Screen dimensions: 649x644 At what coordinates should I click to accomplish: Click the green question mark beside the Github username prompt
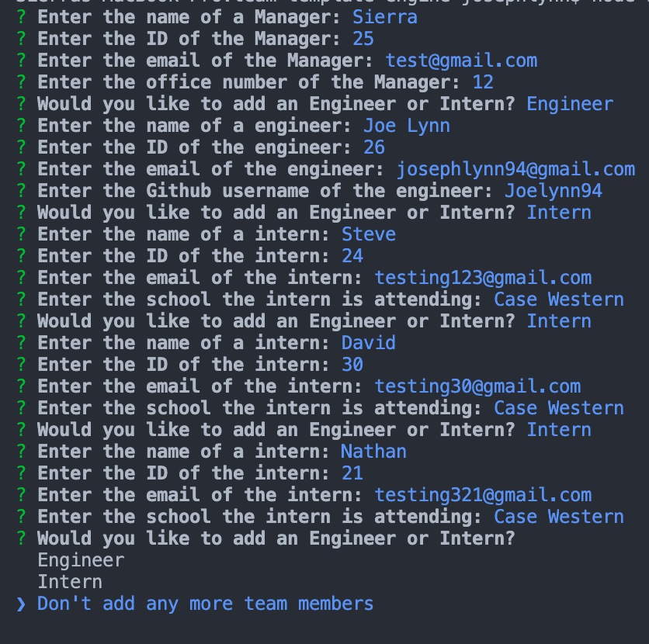21,191
